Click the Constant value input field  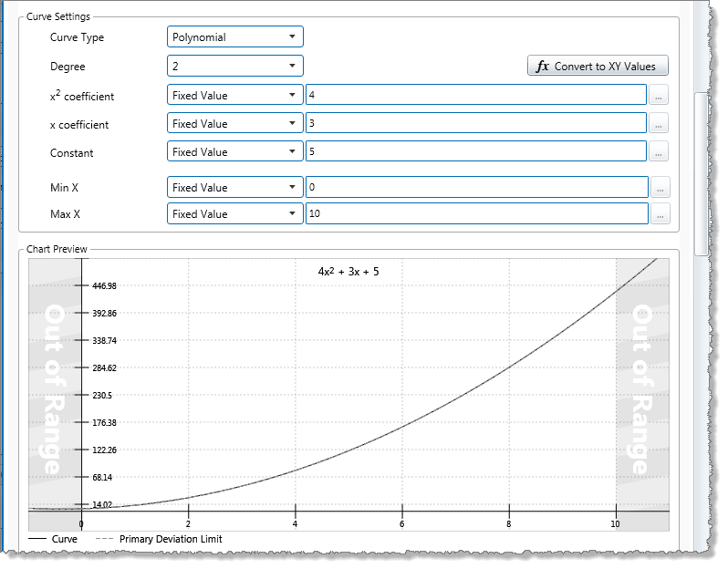pos(475,152)
